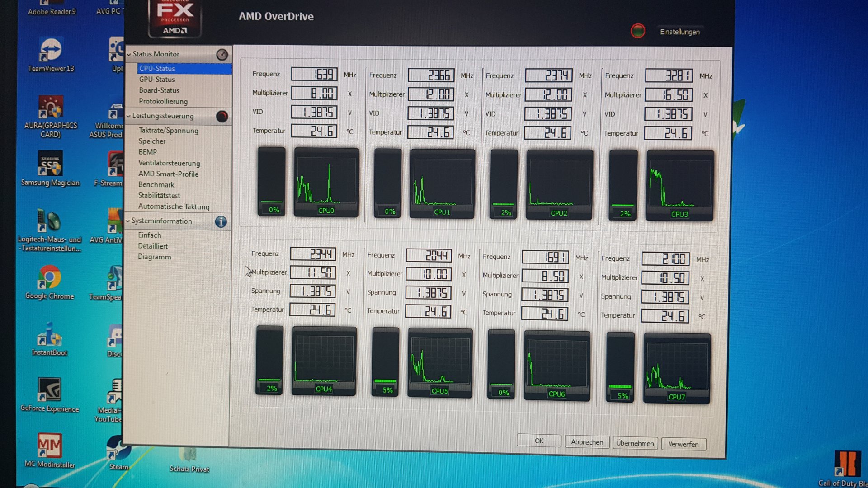Image resolution: width=868 pixels, height=488 pixels.
Task: Collapse the Status Monitor section
Action: coord(129,54)
